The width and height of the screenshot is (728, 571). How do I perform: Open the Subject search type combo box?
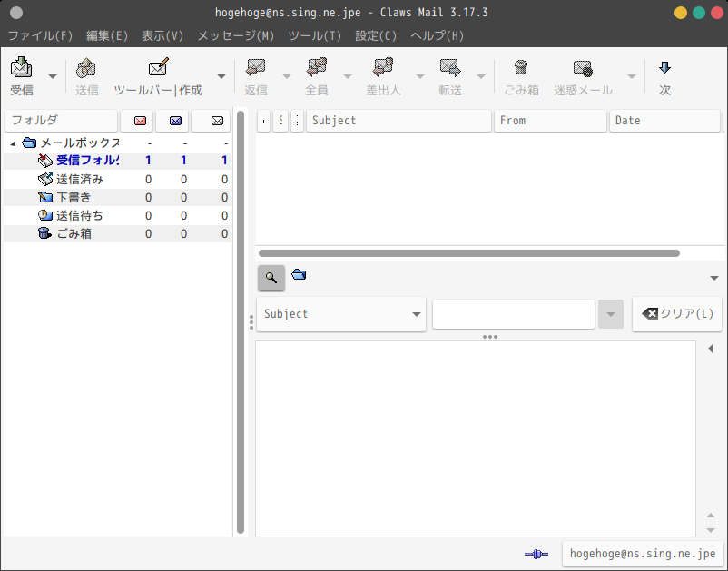pyautogui.click(x=341, y=314)
